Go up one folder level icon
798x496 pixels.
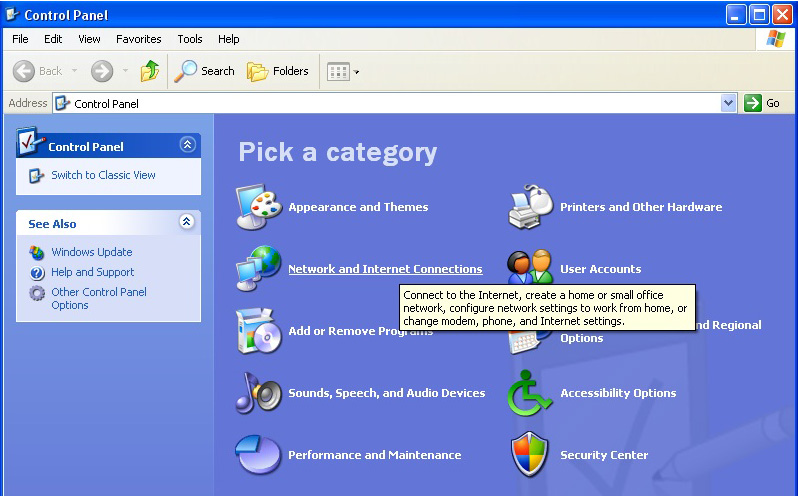coord(150,71)
